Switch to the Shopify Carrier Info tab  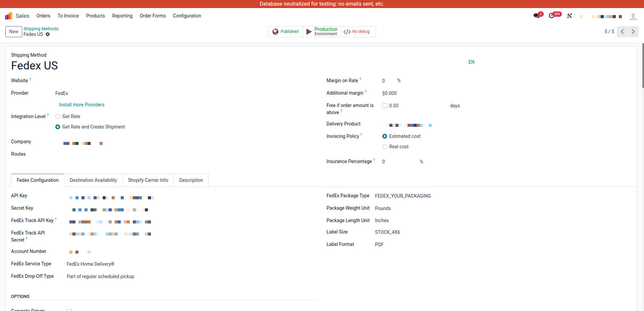[x=148, y=180]
